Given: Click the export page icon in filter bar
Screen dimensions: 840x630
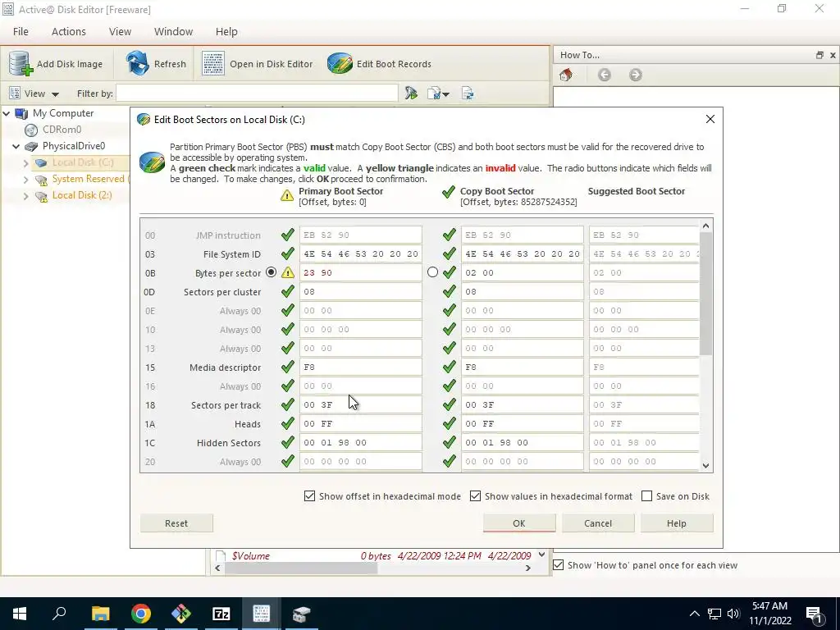Looking at the screenshot, I should pos(468,94).
